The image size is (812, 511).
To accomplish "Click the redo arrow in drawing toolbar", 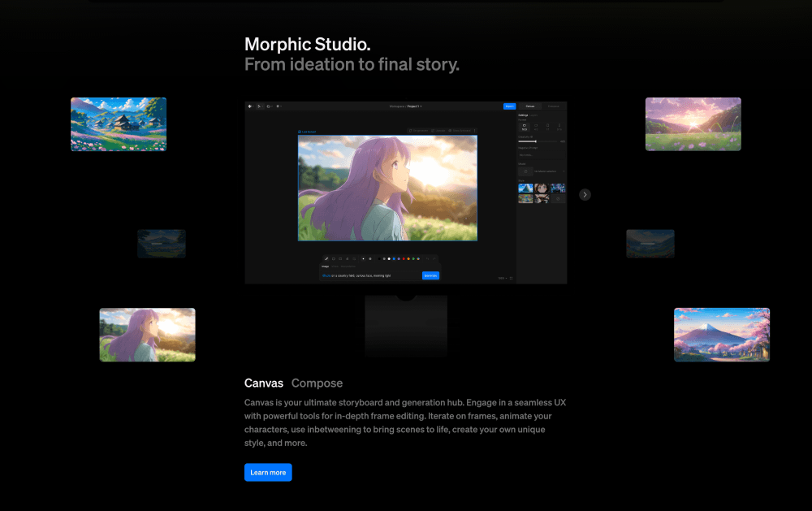I will point(434,258).
